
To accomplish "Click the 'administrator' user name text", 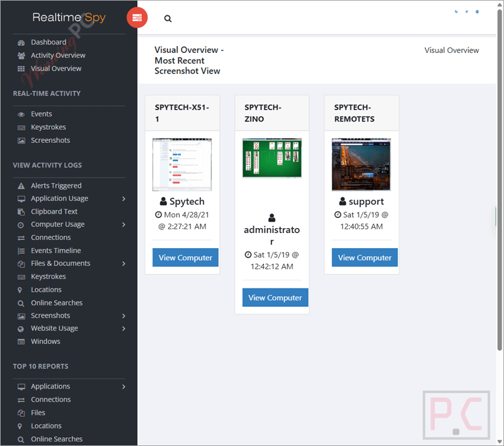I will click(x=272, y=236).
